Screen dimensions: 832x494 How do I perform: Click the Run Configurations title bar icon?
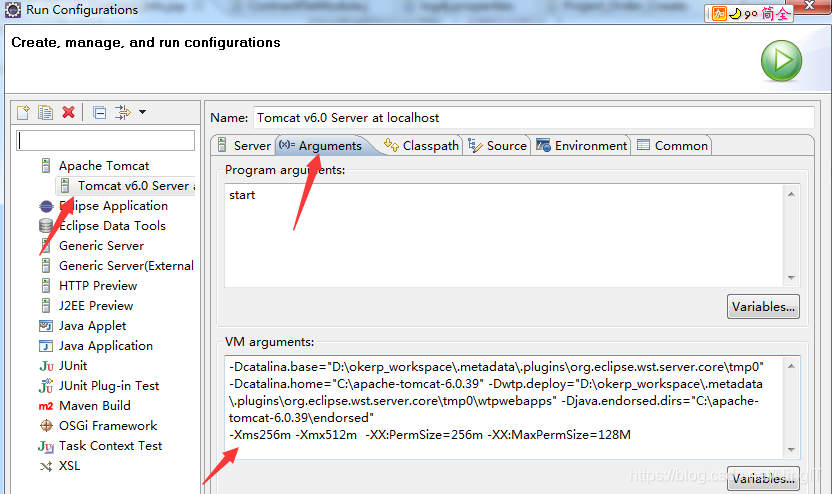click(x=13, y=10)
